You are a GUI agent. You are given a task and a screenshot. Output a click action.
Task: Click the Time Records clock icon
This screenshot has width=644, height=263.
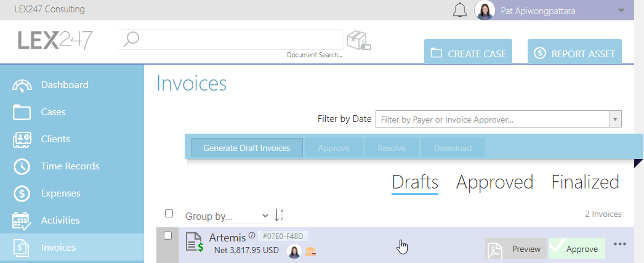(x=22, y=166)
